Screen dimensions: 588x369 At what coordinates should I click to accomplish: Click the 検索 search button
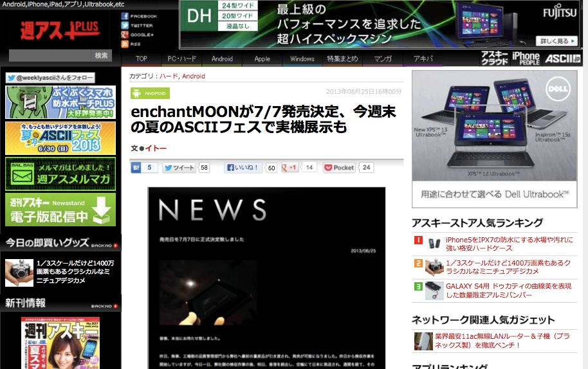101,55
